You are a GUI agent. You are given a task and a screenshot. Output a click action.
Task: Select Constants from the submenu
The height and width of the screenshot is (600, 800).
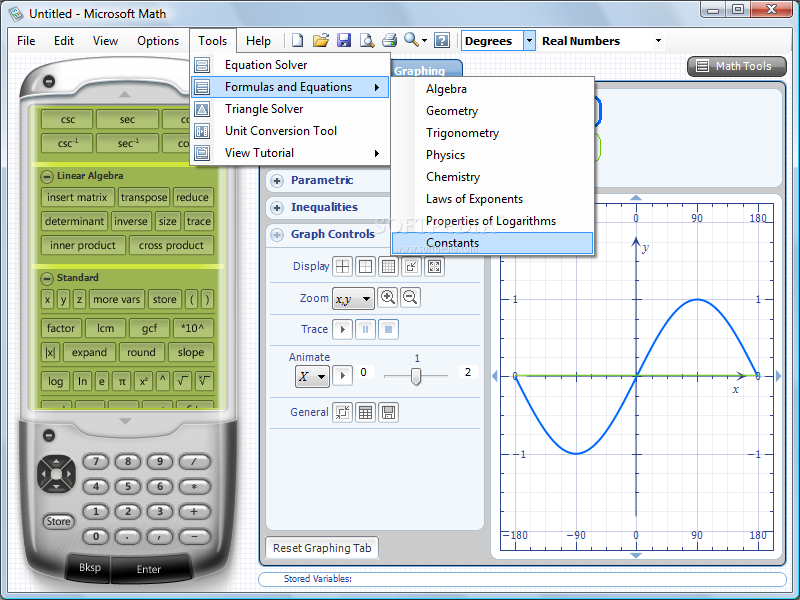click(492, 243)
